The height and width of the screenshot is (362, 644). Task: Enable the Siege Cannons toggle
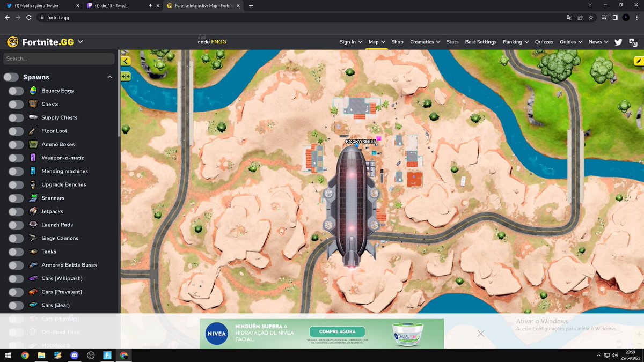click(16, 238)
